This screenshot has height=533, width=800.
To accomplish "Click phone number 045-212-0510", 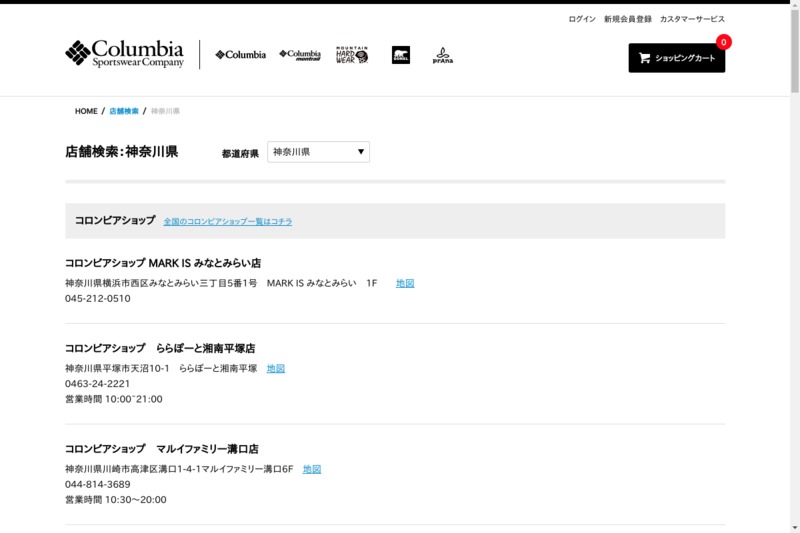I will tap(97, 298).
